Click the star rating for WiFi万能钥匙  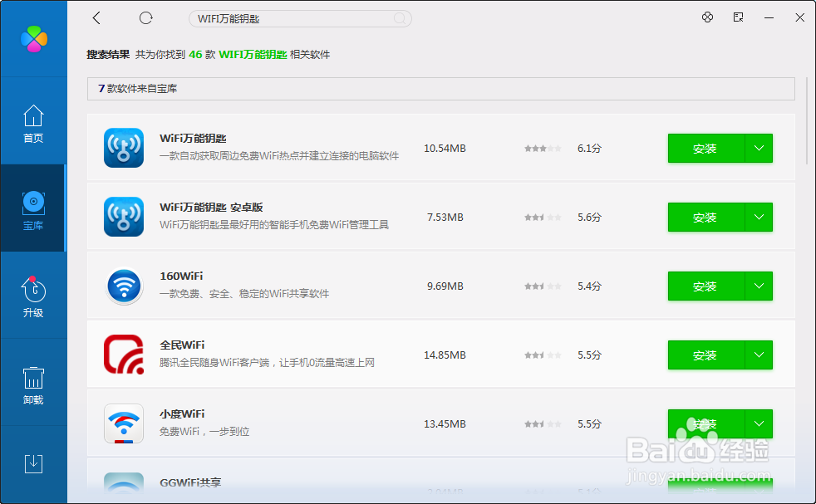pyautogui.click(x=543, y=149)
